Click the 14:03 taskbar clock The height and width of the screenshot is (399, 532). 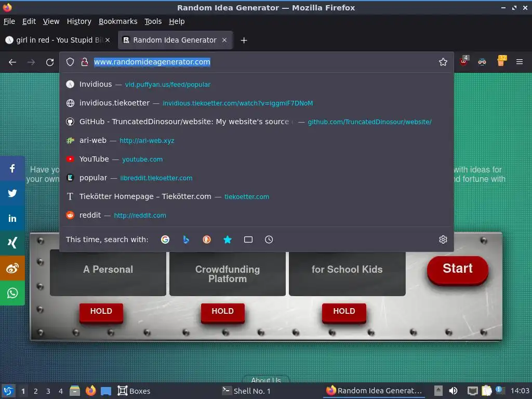[520, 391]
